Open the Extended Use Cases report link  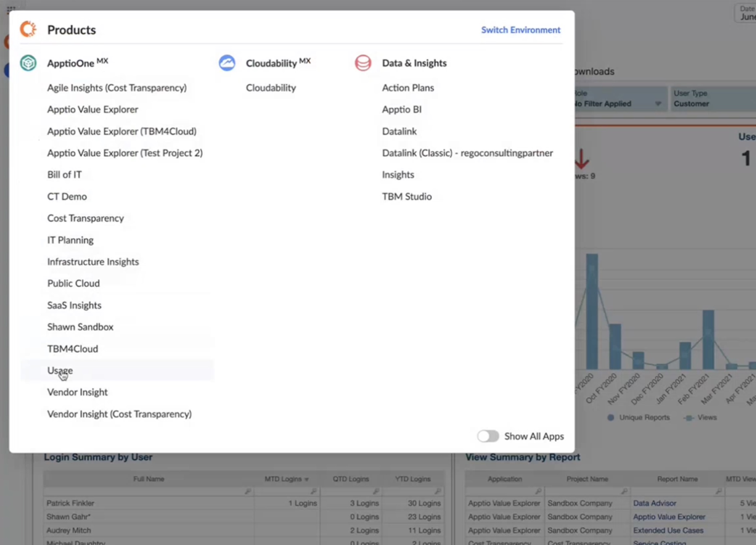[668, 531]
